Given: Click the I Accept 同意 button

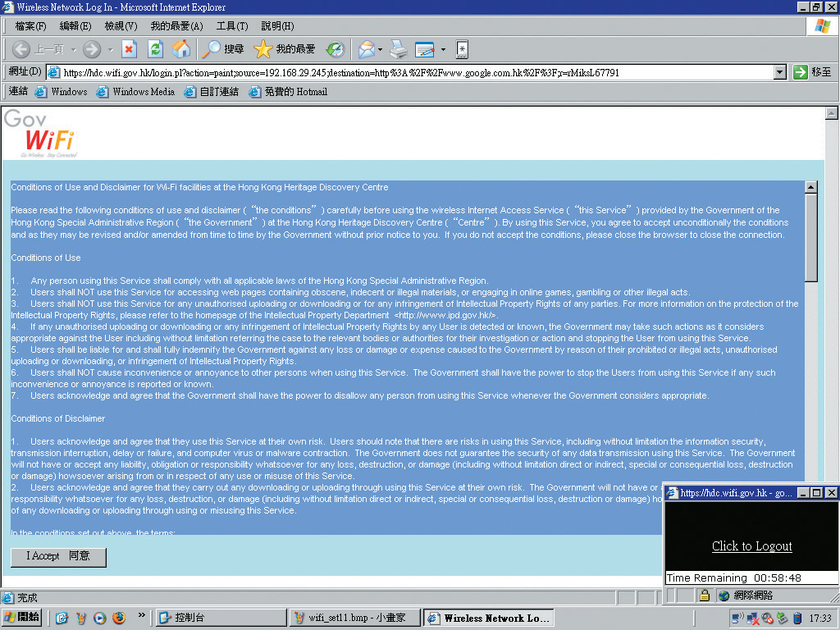Looking at the screenshot, I should (x=58, y=557).
